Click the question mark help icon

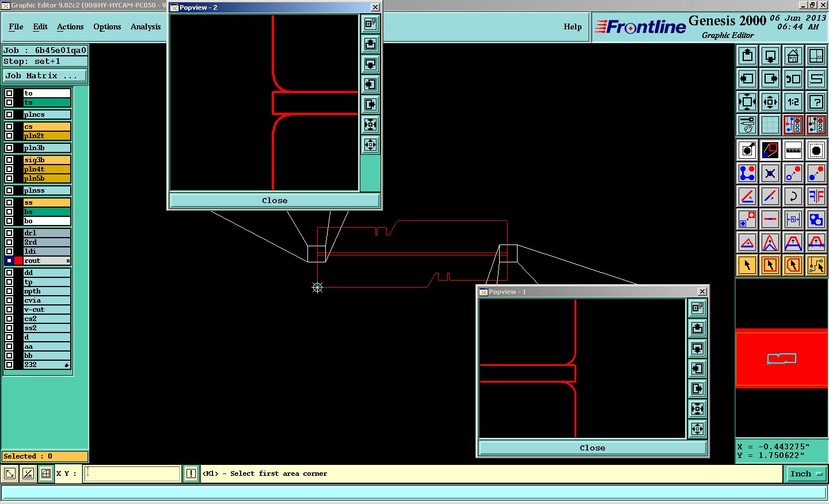click(816, 102)
